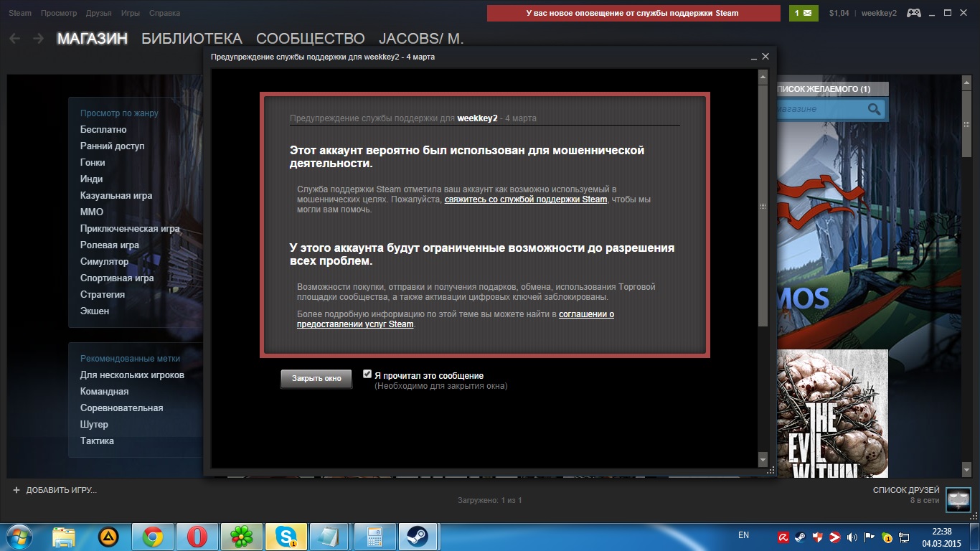Click the plus icon beside ДОБАВИТЬ ИГРУ
This screenshot has width=980, height=551.
[x=17, y=490]
